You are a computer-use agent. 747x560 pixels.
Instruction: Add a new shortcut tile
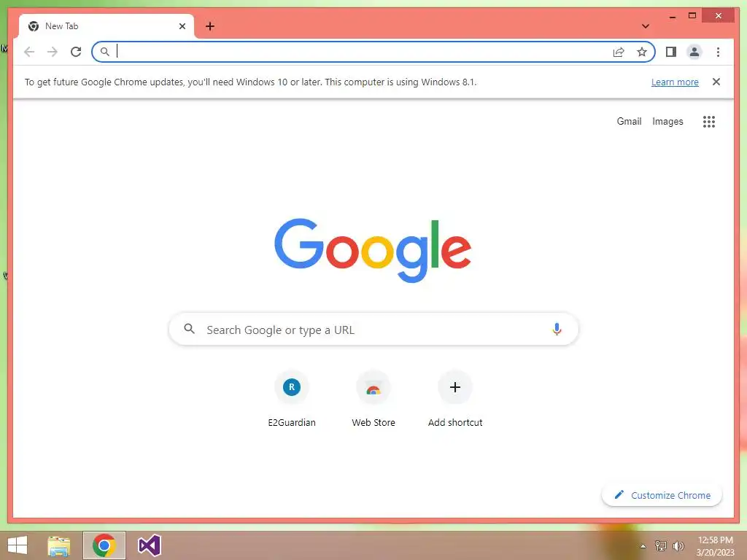455,399
